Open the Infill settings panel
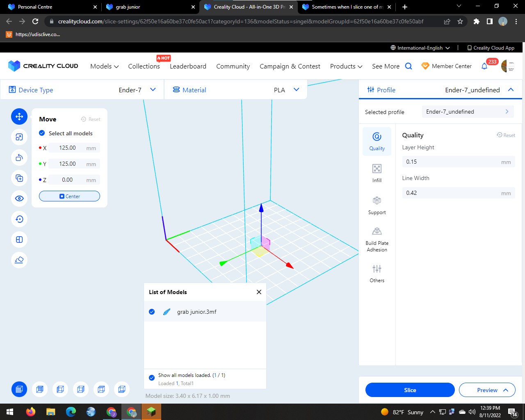Screen dimensions: 525x420 377,172
